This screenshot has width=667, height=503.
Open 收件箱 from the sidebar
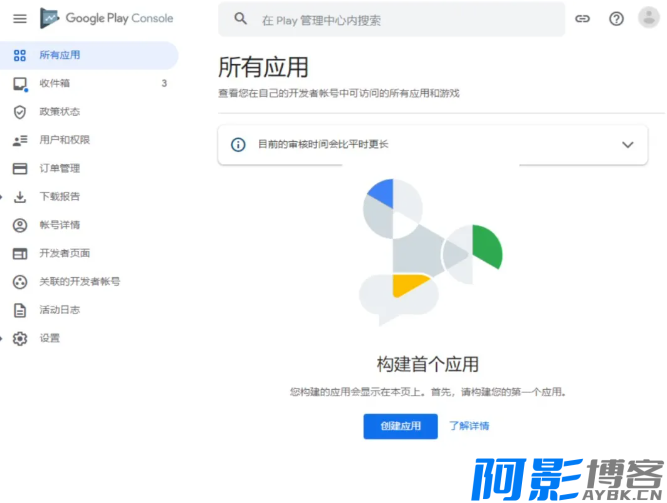54,83
